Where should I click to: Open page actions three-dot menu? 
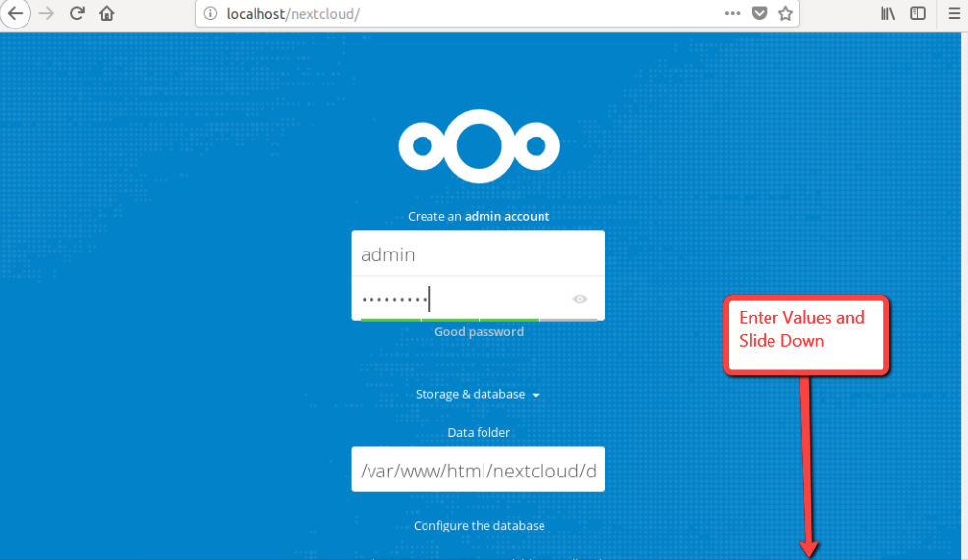pos(732,13)
